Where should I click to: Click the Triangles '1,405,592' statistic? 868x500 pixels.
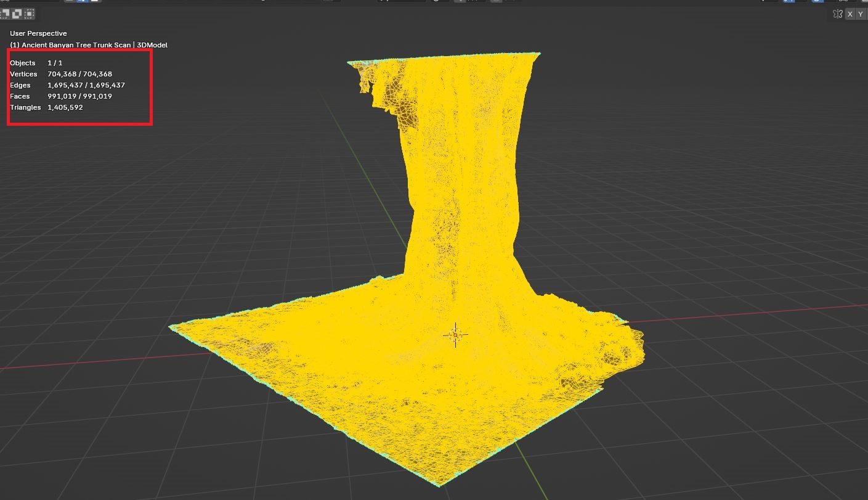click(65, 107)
